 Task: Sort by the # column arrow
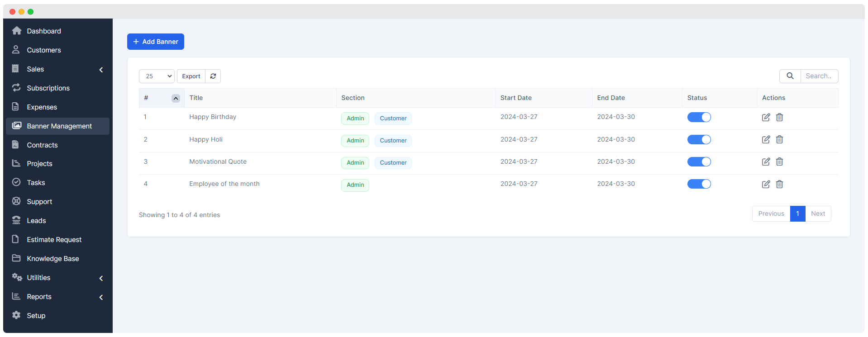pyautogui.click(x=176, y=98)
